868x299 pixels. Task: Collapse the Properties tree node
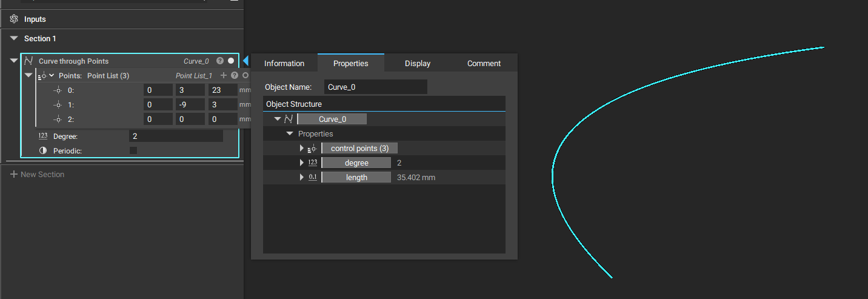(290, 133)
